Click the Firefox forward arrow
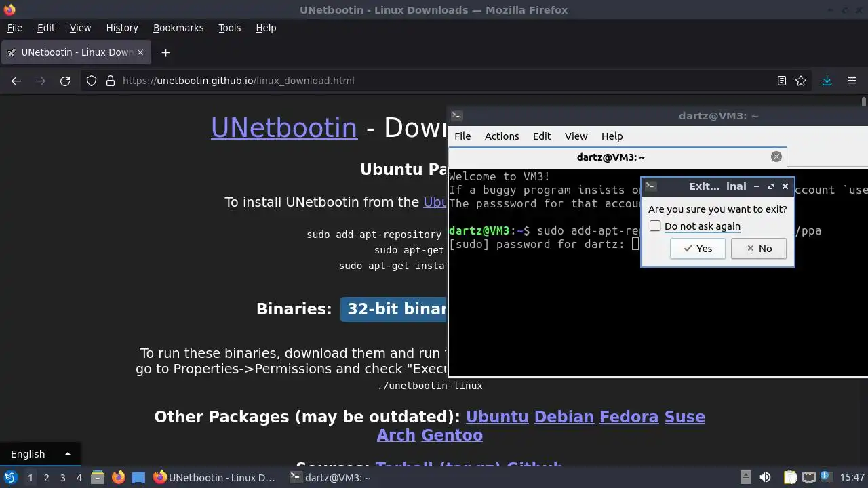This screenshot has width=868, height=488. coord(41,81)
